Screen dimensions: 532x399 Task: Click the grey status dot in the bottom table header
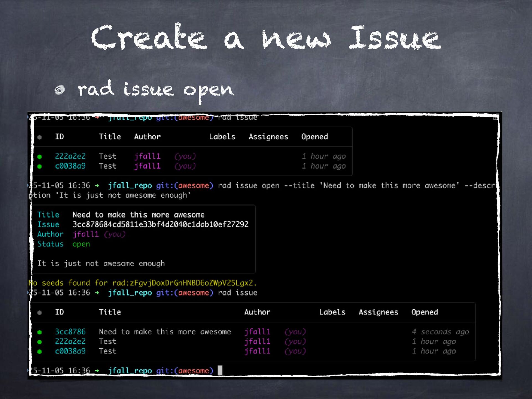[x=40, y=313]
